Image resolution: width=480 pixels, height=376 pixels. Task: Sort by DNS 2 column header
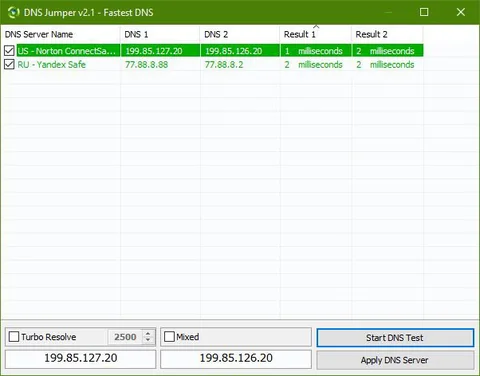(240, 34)
